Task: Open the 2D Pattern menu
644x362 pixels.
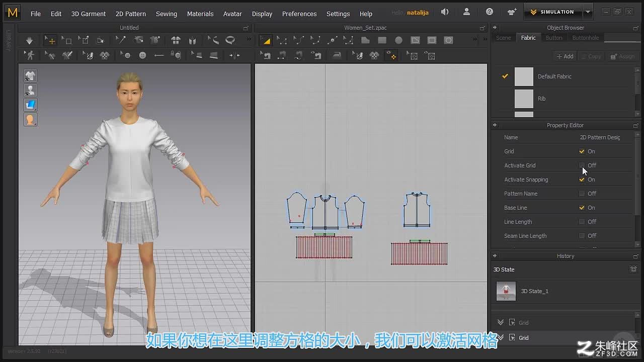Action: click(x=131, y=14)
